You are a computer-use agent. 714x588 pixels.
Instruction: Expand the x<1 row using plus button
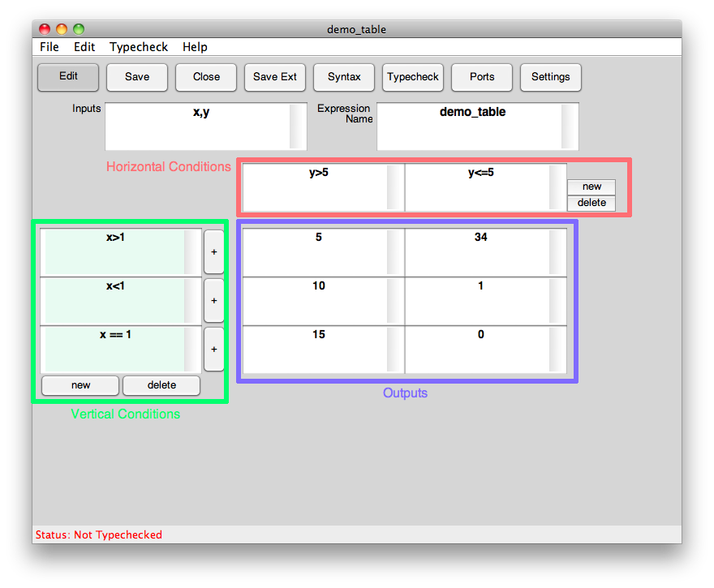pyautogui.click(x=214, y=301)
